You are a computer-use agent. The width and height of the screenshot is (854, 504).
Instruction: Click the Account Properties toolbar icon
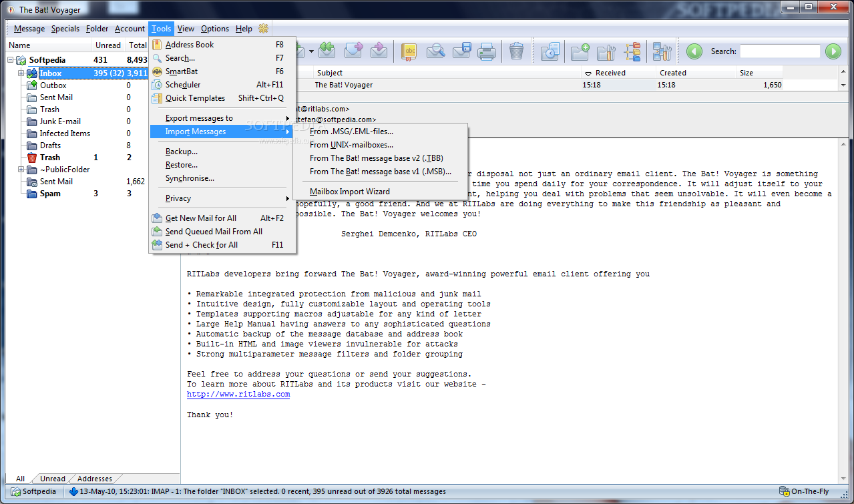(x=662, y=51)
